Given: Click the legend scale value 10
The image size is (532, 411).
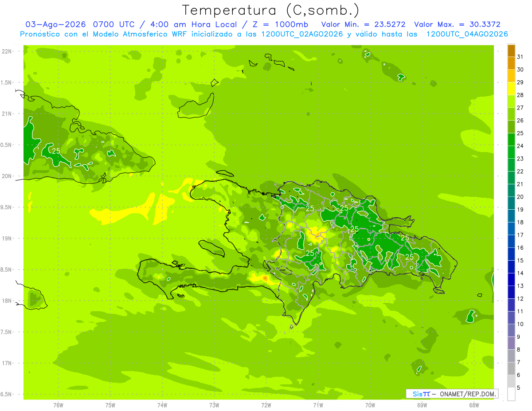Looking at the screenshot, I should click(x=520, y=324).
